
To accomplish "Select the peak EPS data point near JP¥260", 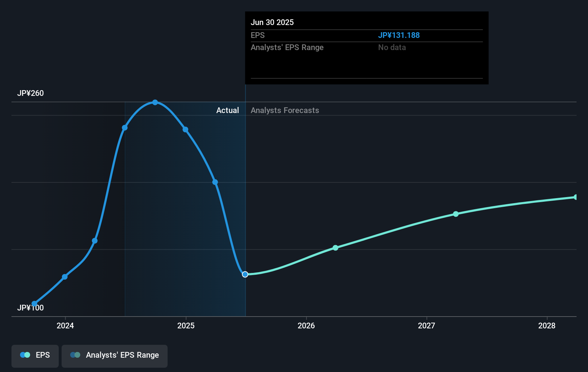I will 155,102.
